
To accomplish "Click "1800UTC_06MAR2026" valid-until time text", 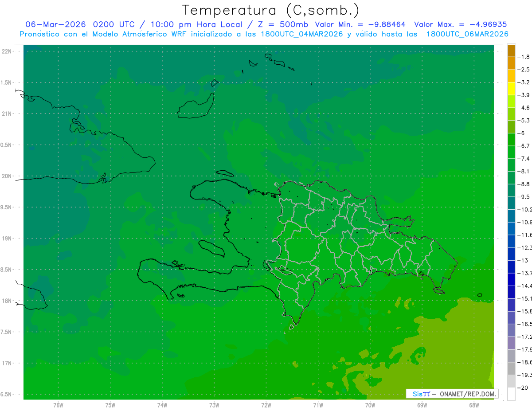I will pyautogui.click(x=467, y=34).
